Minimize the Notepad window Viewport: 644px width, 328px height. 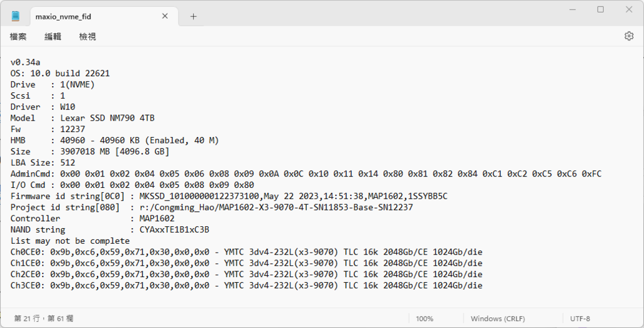(x=572, y=9)
